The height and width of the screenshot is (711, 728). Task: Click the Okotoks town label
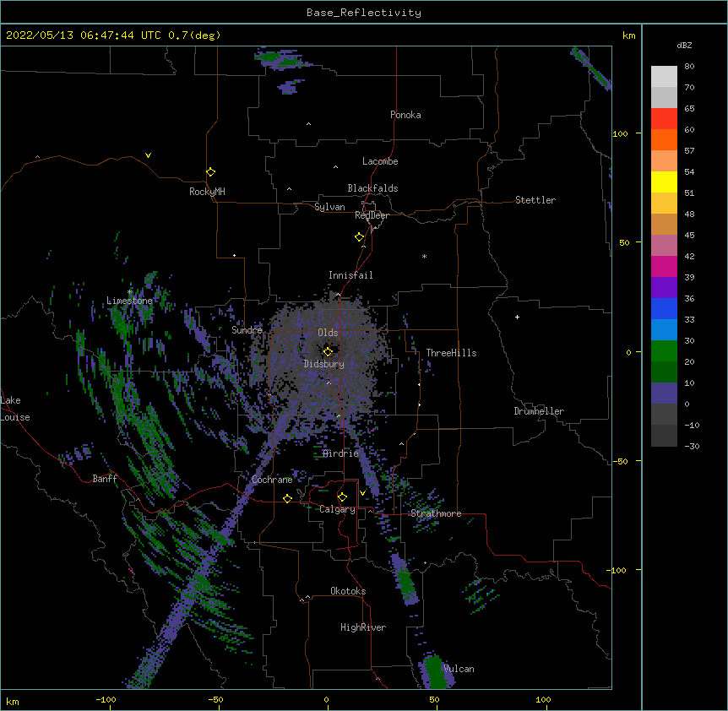coord(348,591)
